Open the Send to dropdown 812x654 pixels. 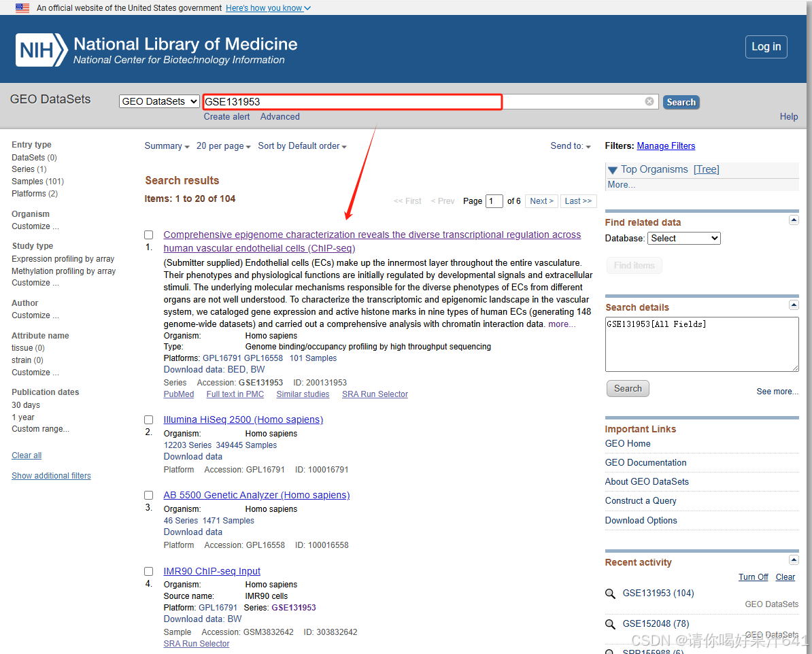(570, 146)
